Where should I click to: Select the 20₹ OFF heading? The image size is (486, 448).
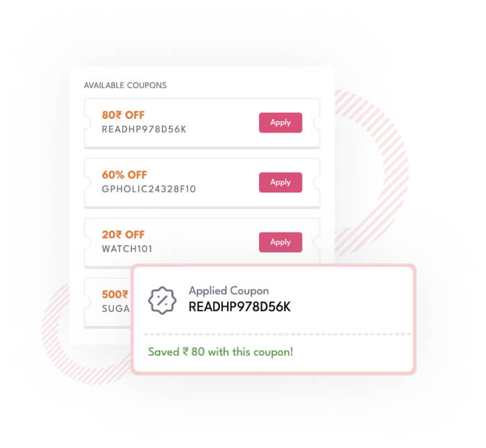pyautogui.click(x=123, y=235)
